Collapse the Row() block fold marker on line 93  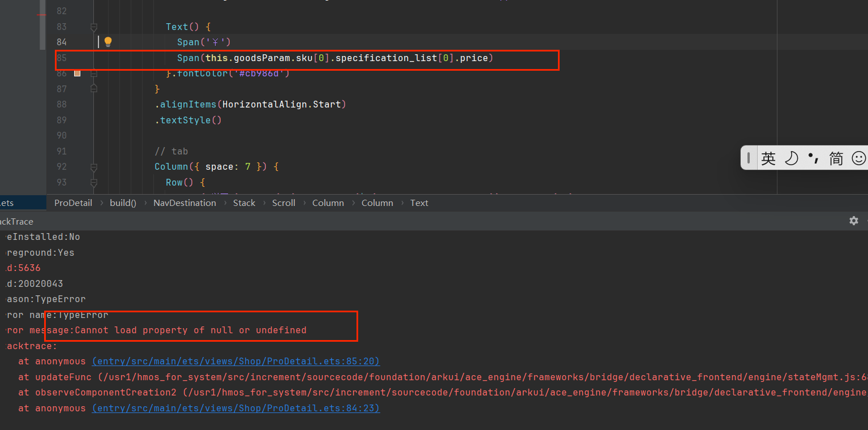94,182
